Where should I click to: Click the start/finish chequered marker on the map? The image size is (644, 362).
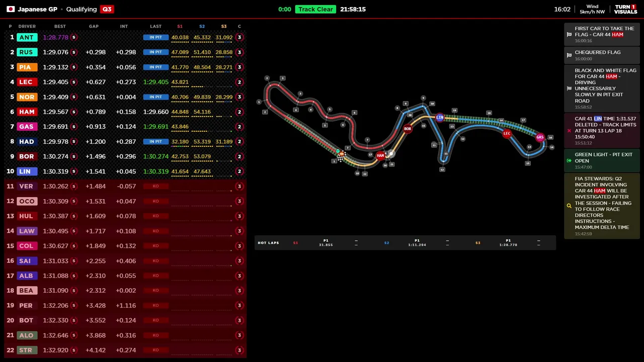[x=341, y=158]
